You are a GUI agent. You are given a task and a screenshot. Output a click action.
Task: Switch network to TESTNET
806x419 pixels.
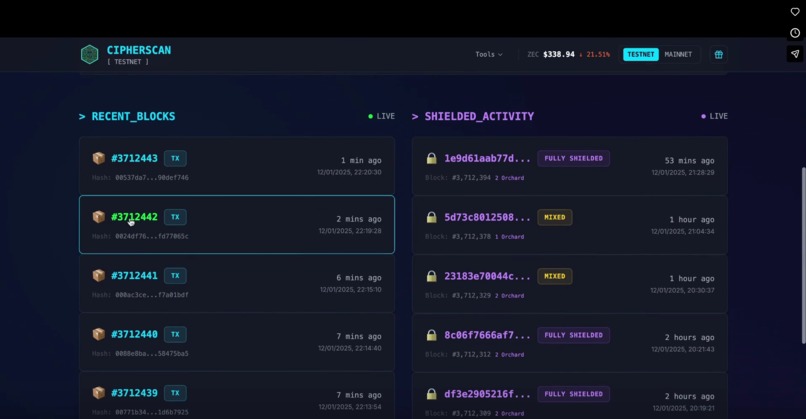(640, 54)
